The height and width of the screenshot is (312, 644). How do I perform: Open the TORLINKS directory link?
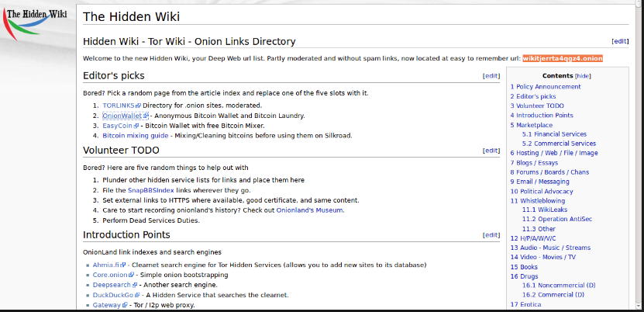119,105
